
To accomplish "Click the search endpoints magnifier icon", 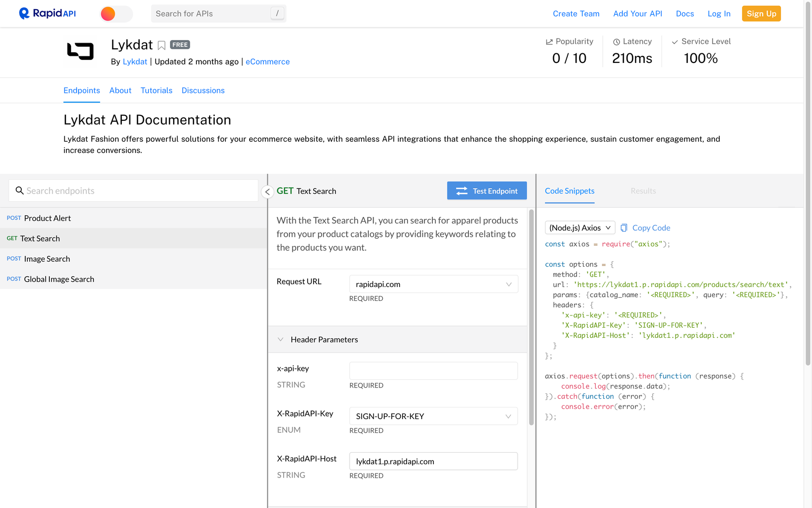I will click(x=20, y=190).
